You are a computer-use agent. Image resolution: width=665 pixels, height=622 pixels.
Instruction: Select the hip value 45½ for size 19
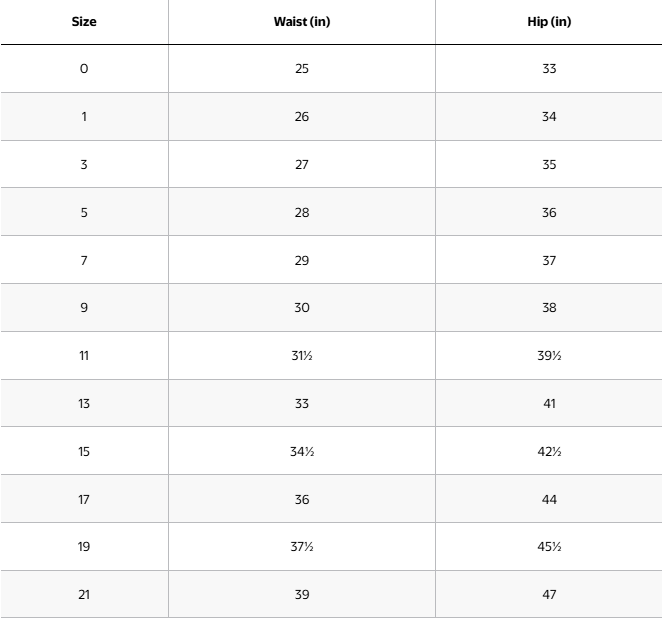tap(549, 547)
